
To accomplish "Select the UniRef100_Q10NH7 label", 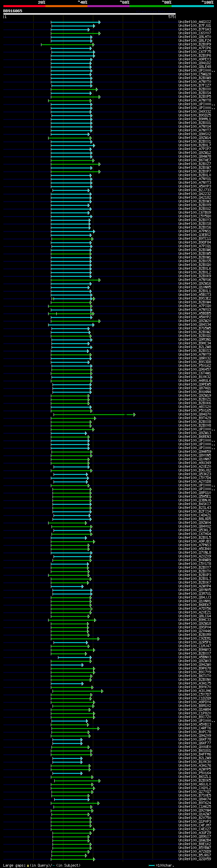I will point(195,459).
